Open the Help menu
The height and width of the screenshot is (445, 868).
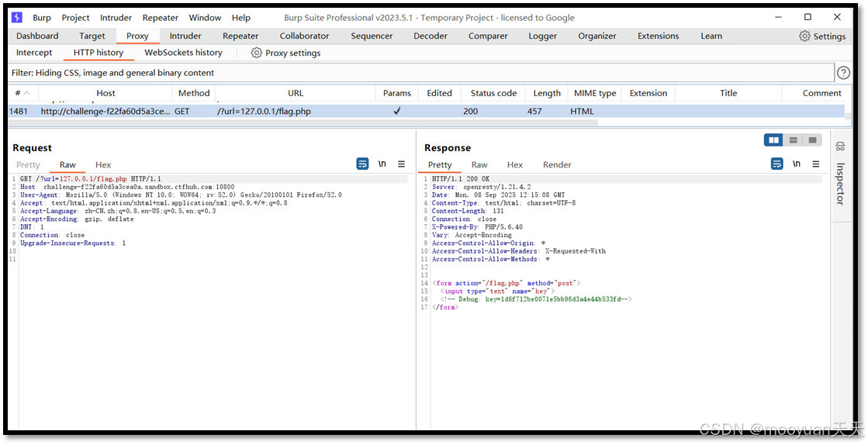[241, 18]
